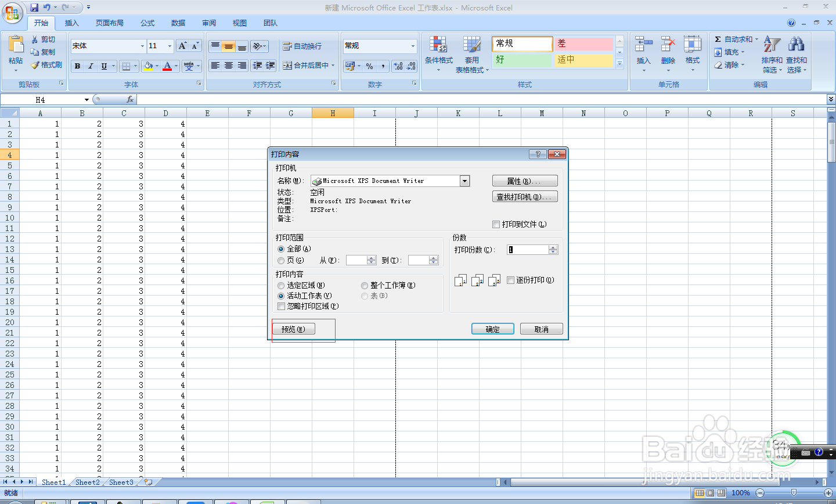Image resolution: width=836 pixels, height=504 pixels.
Task: Choose the fill color bucket swatch
Action: (149, 66)
